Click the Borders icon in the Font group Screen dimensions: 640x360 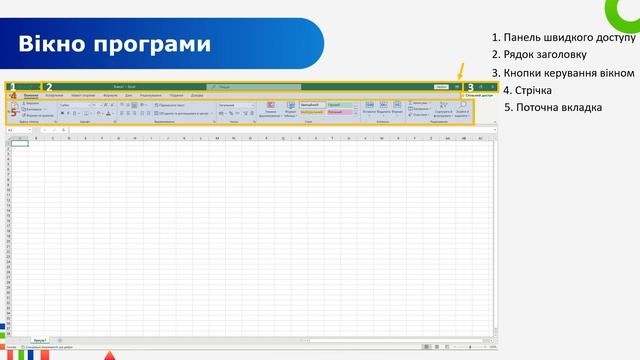click(86, 113)
